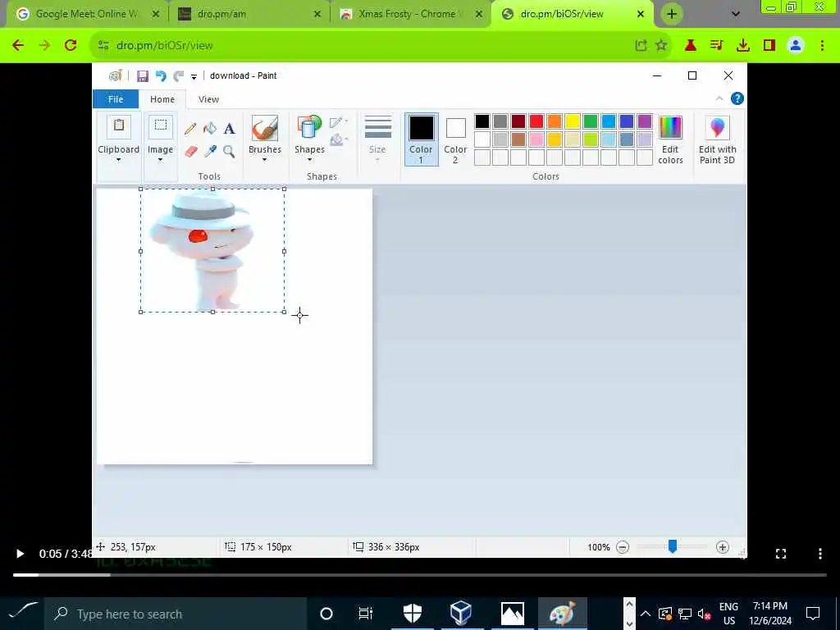840x630 pixels.
Task: Select the Color picker eyedropper tool
Action: [x=210, y=152]
